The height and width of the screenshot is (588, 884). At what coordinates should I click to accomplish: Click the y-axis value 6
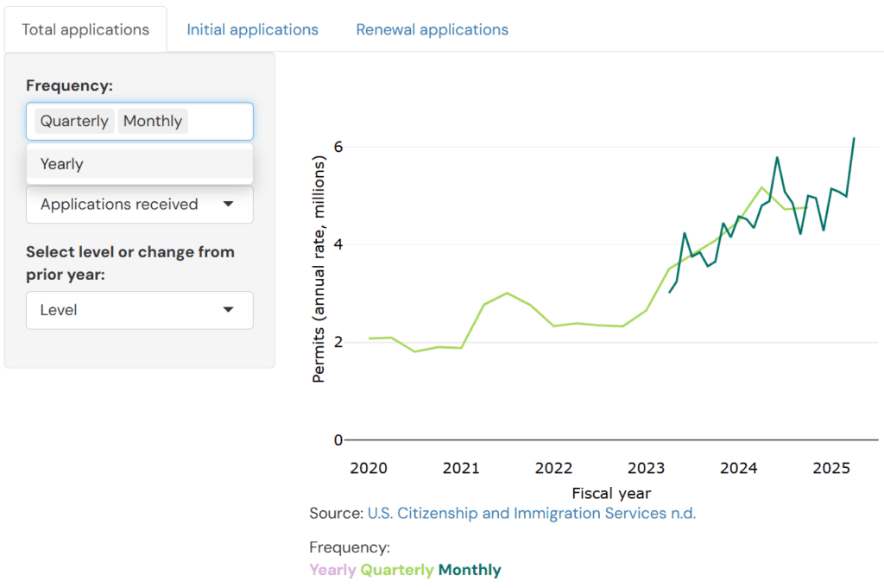[x=338, y=147]
